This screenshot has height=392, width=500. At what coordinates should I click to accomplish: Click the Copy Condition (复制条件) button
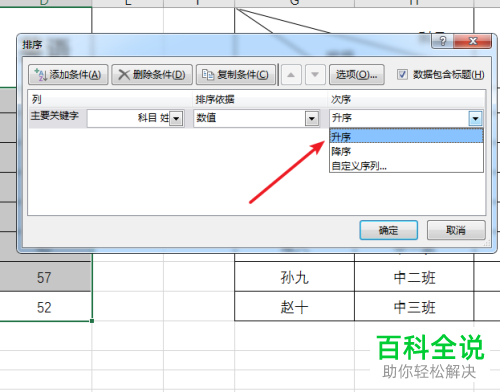236,75
